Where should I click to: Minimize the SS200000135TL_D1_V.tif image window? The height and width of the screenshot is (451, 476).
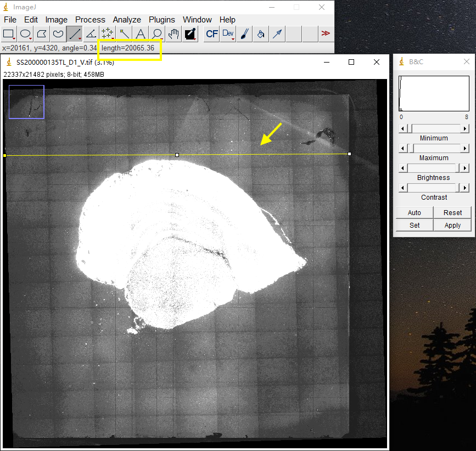pyautogui.click(x=327, y=62)
